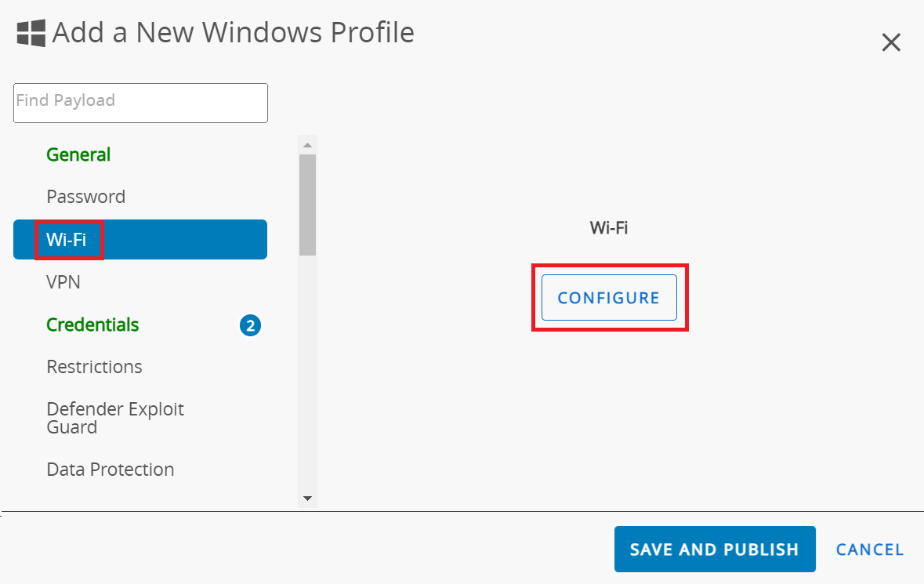Click the Windows logo icon in title
Viewport: 924px width, 584px height.
(x=31, y=33)
